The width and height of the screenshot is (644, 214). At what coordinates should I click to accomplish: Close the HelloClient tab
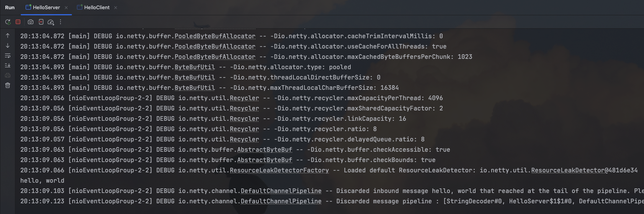point(116,8)
